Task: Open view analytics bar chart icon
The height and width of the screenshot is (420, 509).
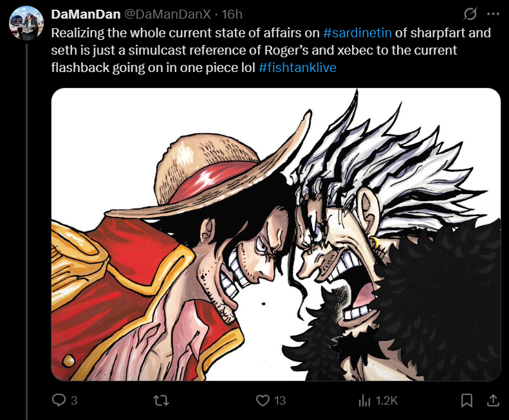Action: [x=364, y=401]
